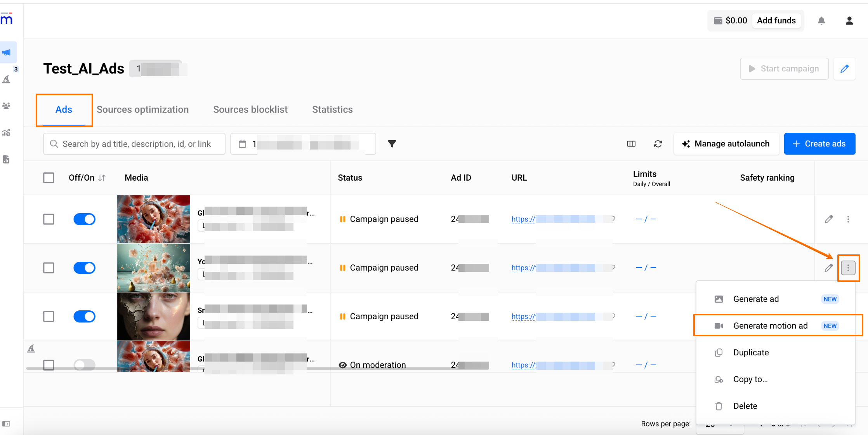The height and width of the screenshot is (435, 868).
Task: Switch to the Sources optimization tab
Action: 142,110
